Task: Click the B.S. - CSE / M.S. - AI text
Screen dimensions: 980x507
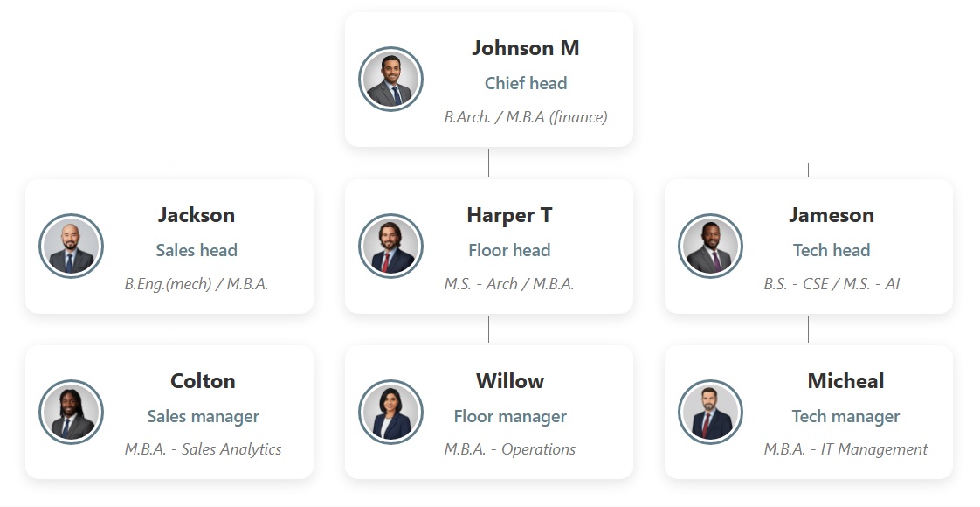Action: 832,283
